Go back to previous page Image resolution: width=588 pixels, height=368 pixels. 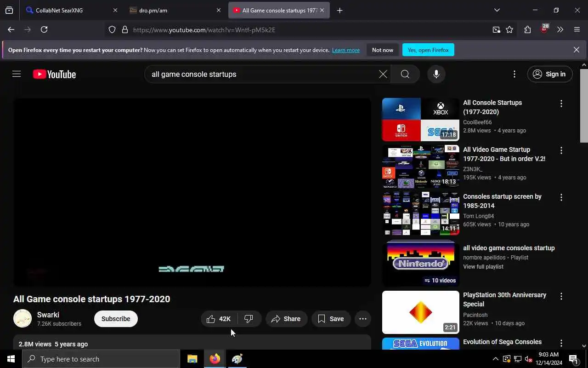[x=11, y=29]
